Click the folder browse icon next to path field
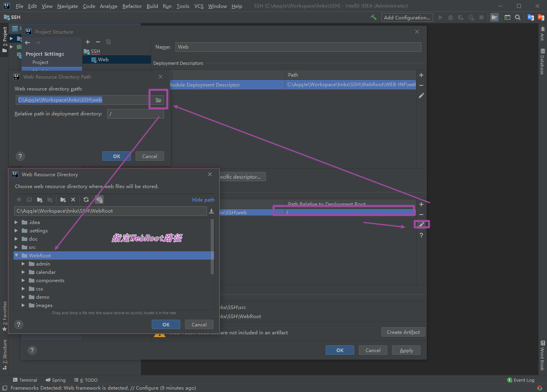The image size is (547, 392). pyautogui.click(x=158, y=100)
